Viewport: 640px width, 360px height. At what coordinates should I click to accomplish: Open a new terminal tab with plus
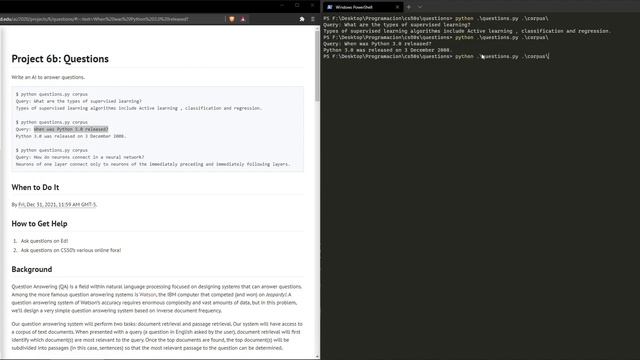[x=409, y=7]
